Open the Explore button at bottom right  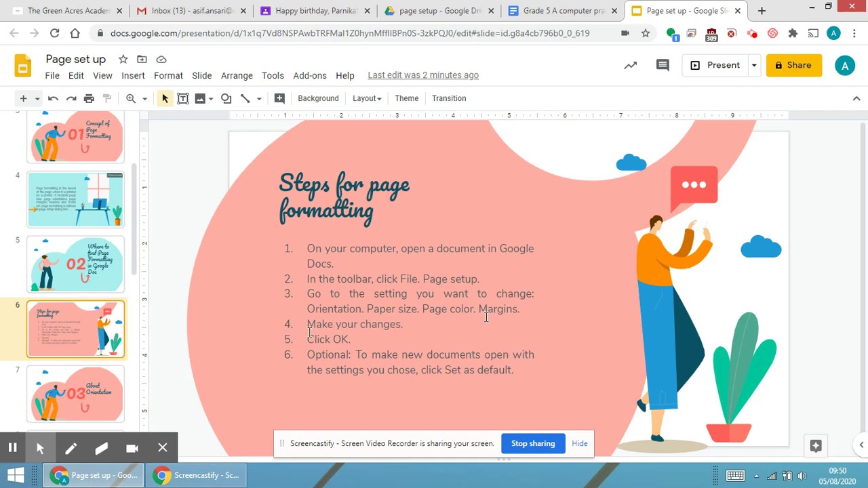[x=816, y=446]
